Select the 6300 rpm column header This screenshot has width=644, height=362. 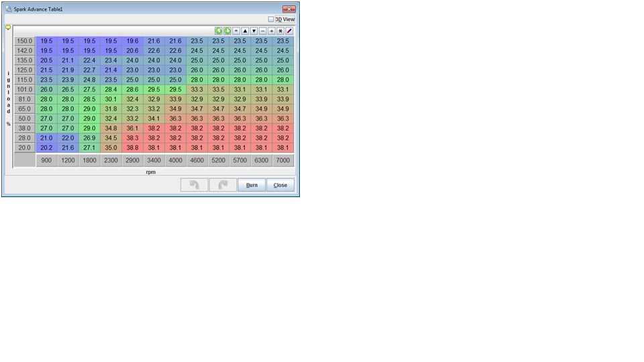point(261,160)
